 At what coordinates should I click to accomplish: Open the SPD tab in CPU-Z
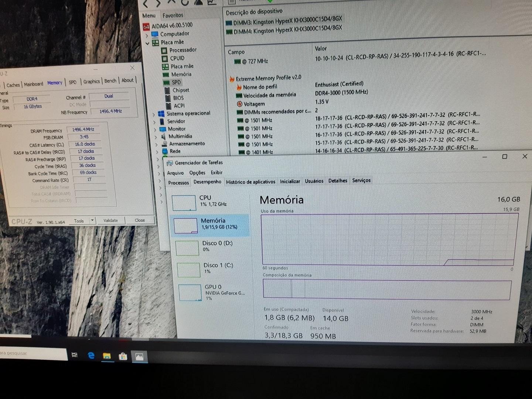pos(73,82)
